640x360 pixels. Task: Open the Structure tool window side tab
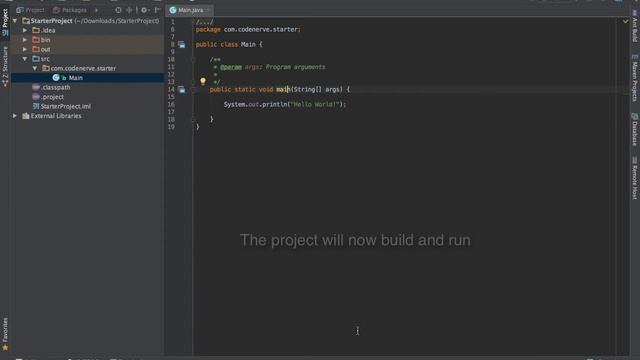tap(5, 66)
